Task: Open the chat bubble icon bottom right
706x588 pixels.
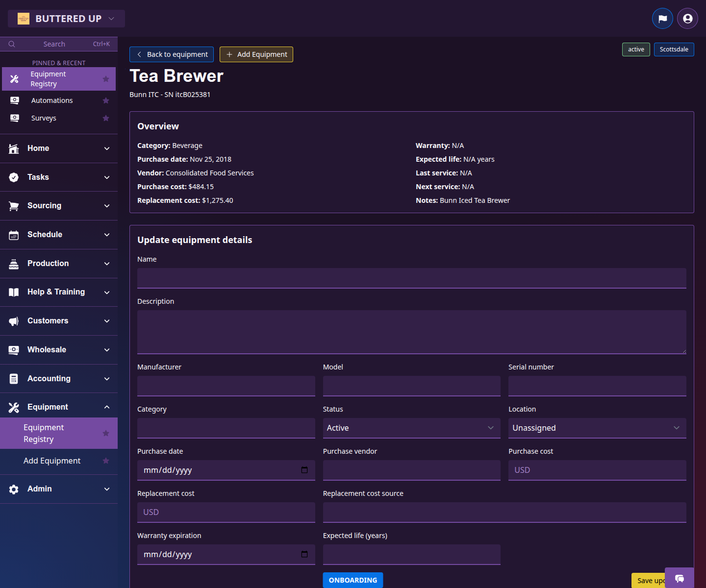Action: click(x=680, y=579)
